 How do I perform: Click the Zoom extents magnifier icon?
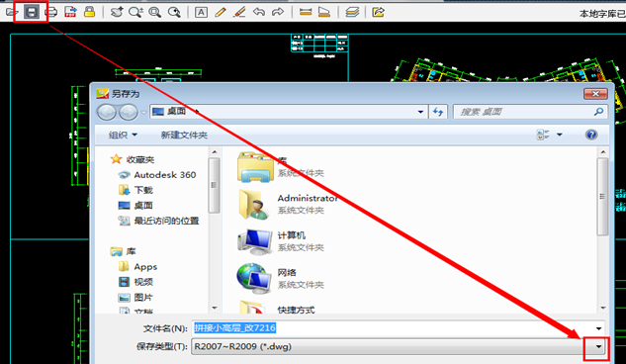[x=174, y=12]
